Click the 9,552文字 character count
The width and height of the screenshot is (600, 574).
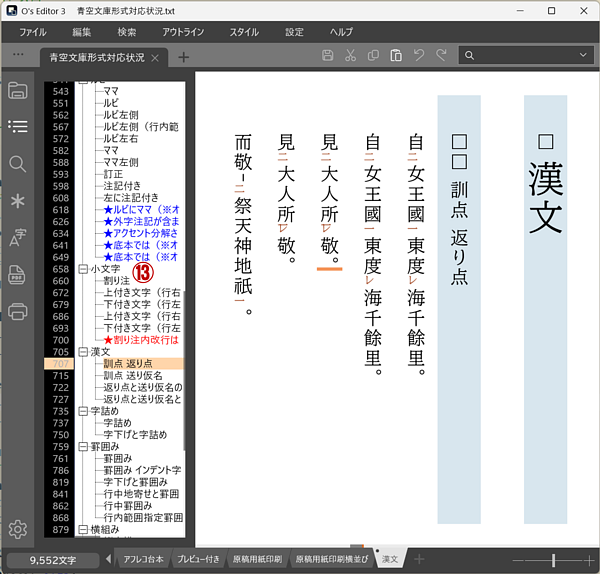coord(53,560)
